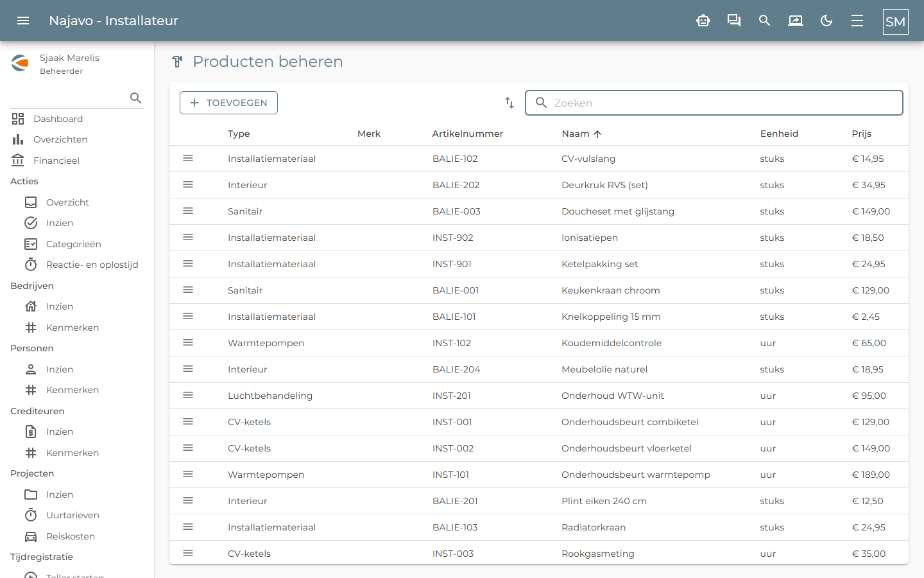The height and width of the screenshot is (578, 924).
Task: Open the list menu icon beside avatar
Action: 857,21
